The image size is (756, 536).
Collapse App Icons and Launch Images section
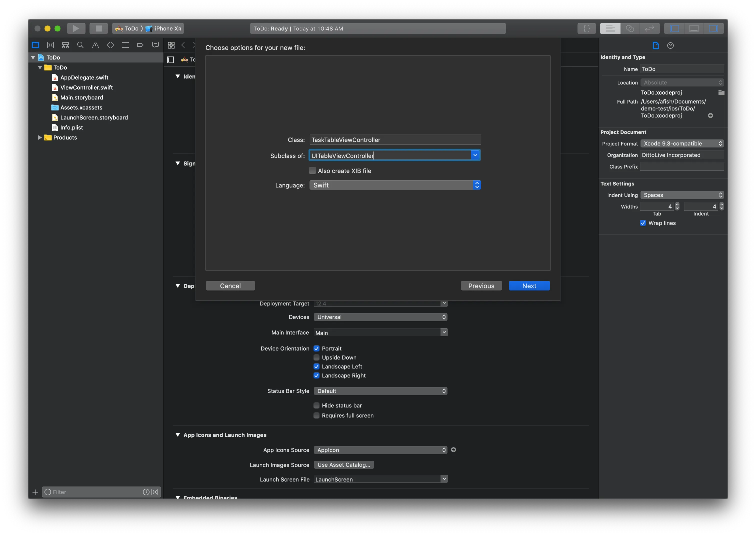[177, 435]
